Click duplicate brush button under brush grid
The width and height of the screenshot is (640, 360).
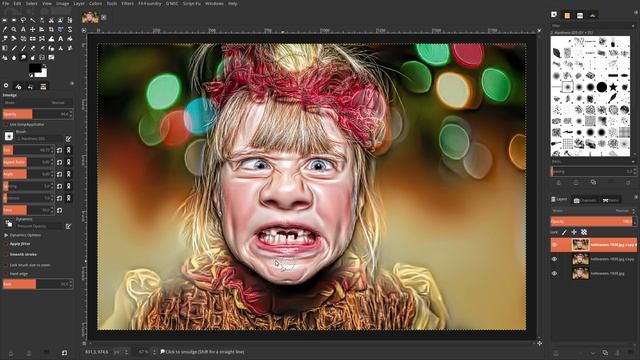coord(593,182)
